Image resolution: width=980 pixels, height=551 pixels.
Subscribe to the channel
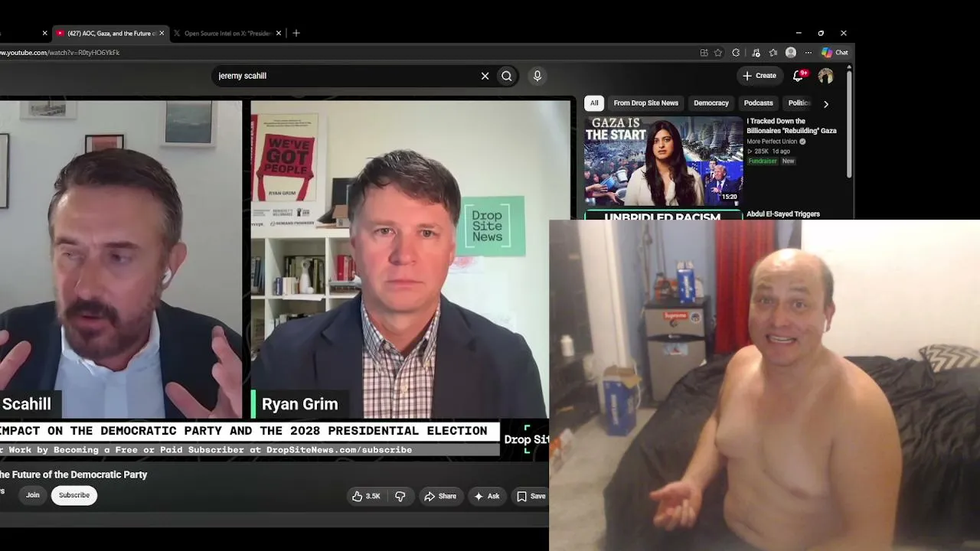74,495
